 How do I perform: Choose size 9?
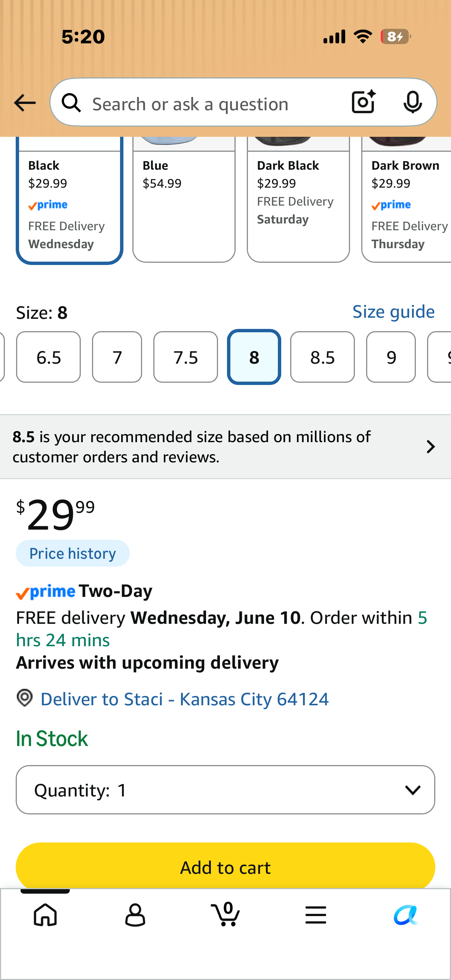[x=391, y=357]
